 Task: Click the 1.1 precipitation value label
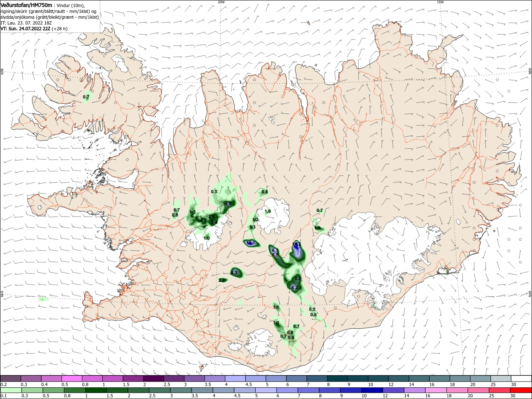276,307
